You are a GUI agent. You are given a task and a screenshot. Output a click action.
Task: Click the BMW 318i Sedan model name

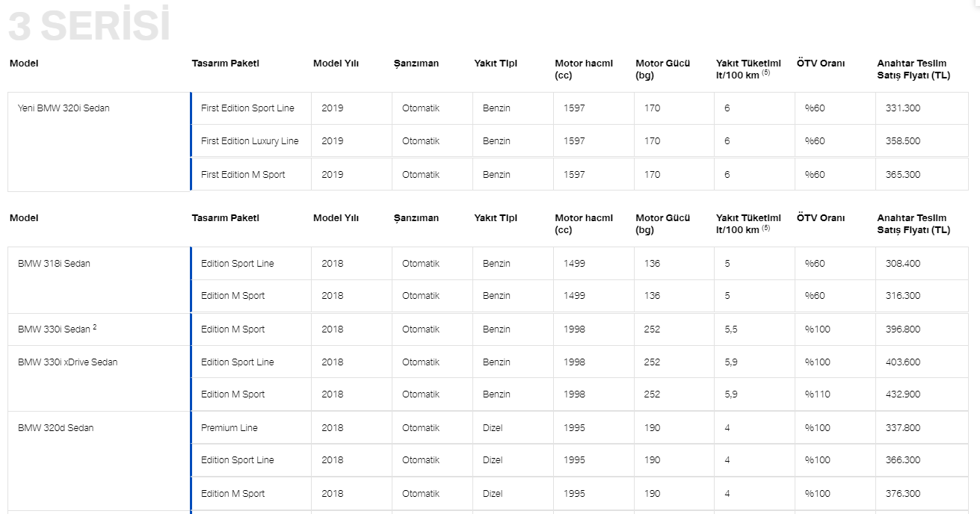click(54, 264)
